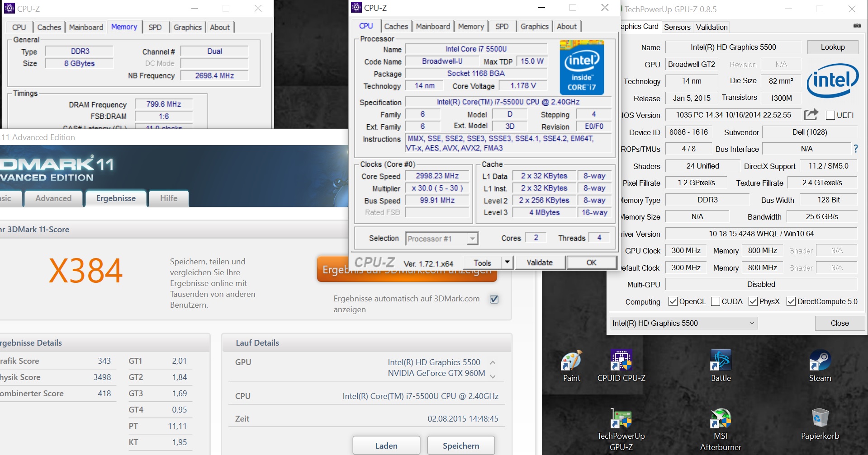Screen dimensions: 868x455
Task: Select Ergebnisse tab in 3DMark 11
Action: (x=116, y=198)
